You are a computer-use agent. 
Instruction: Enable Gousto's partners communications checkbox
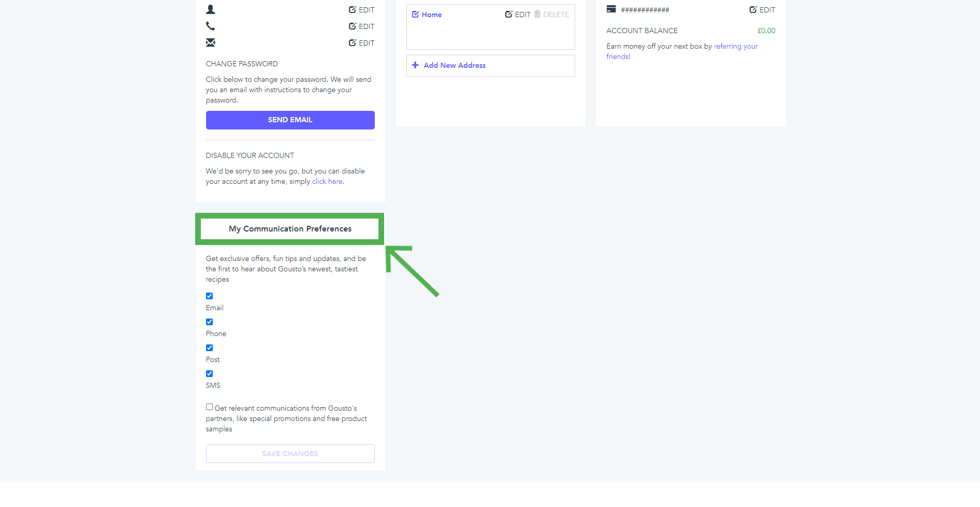tap(210, 407)
